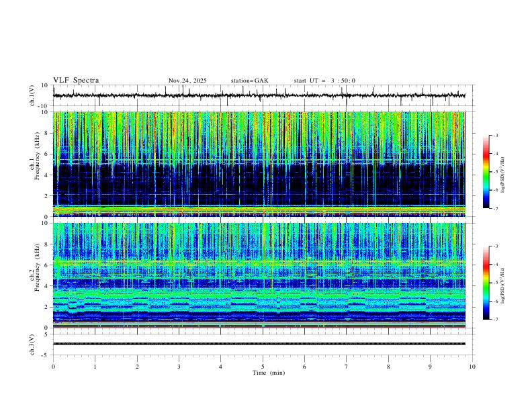Click the 'ch.1(V)' waveform axis label
Screen dimensions: 532x411
point(32,95)
